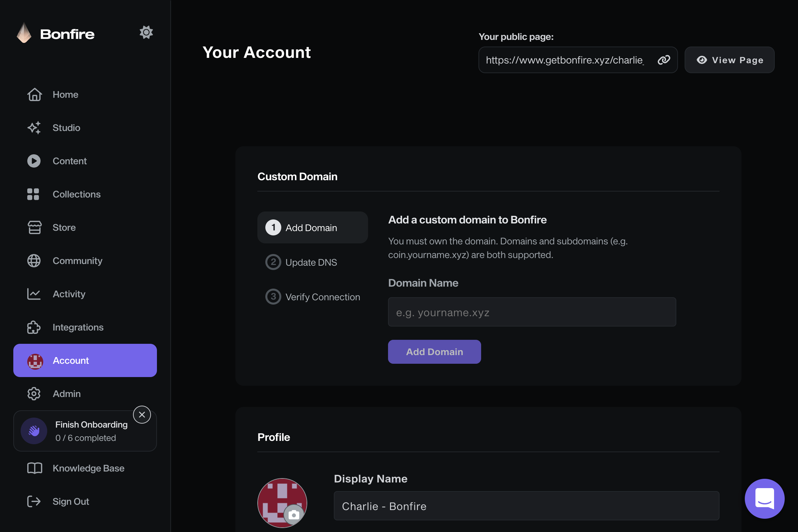Image resolution: width=798 pixels, height=532 pixels.
Task: Click the purple Add Domain button
Action: pyautogui.click(x=434, y=352)
